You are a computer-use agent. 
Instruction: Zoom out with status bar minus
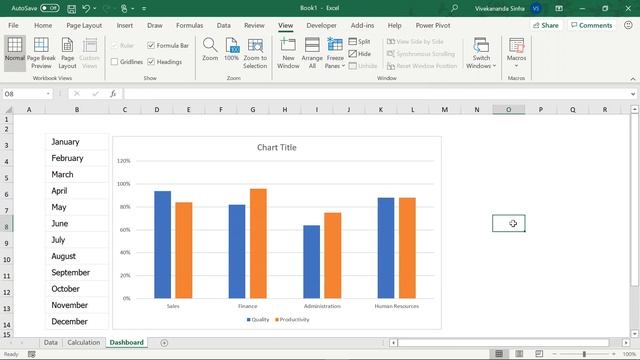tap(554, 354)
